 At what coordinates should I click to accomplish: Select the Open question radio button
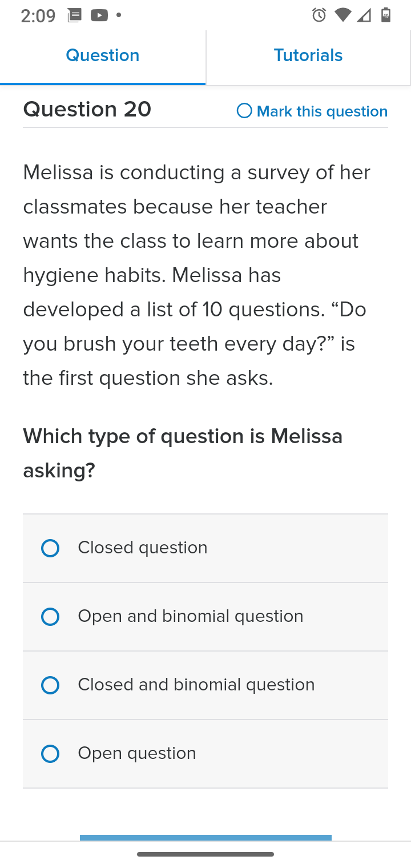(x=50, y=754)
